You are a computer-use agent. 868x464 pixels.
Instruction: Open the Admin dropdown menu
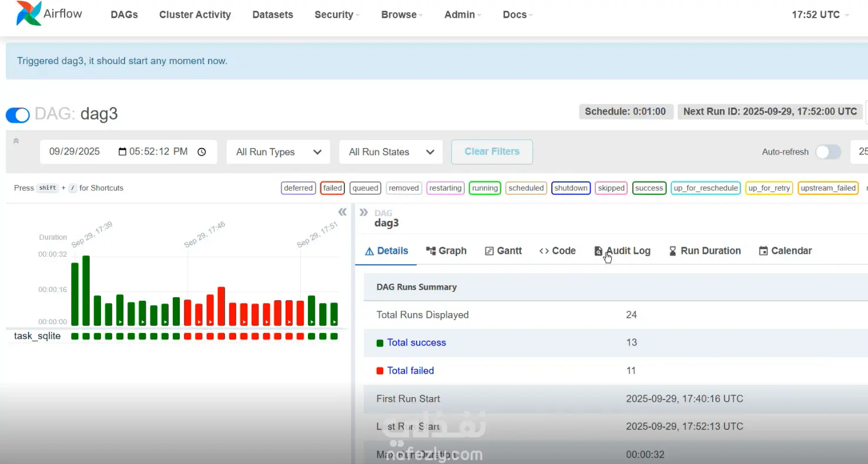pyautogui.click(x=463, y=15)
